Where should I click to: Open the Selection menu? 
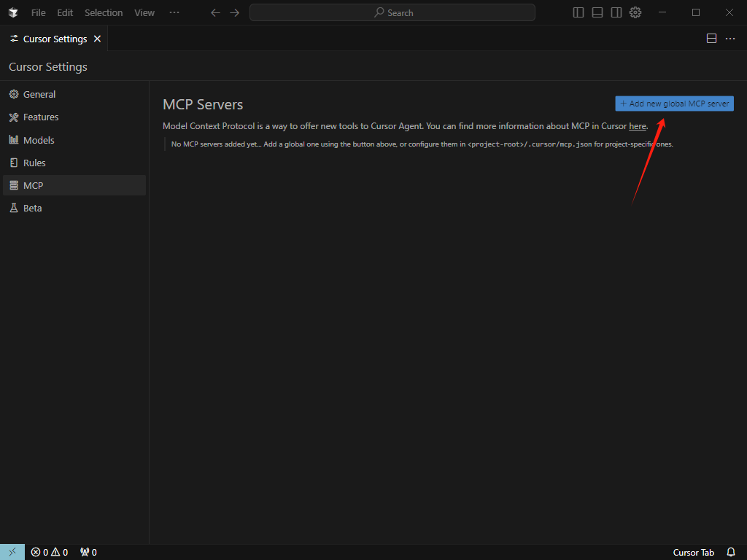point(104,13)
